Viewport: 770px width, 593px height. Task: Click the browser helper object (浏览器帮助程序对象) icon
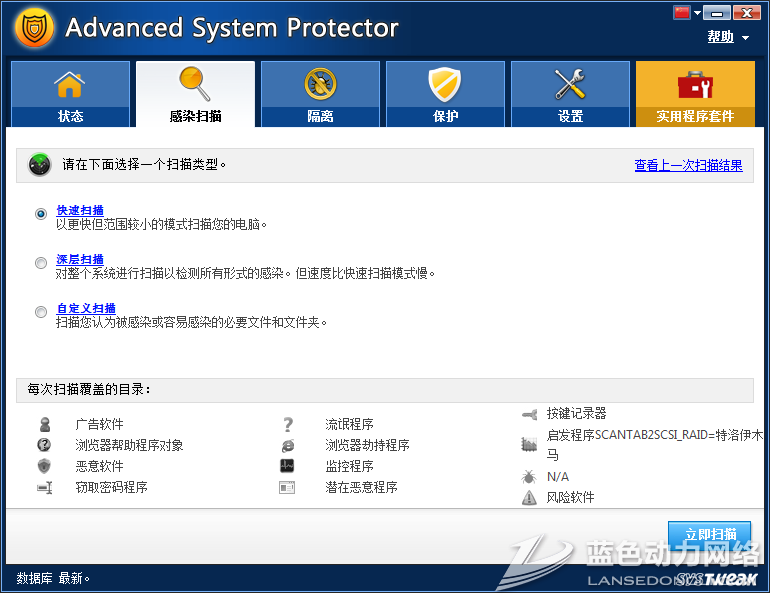pos(44,446)
